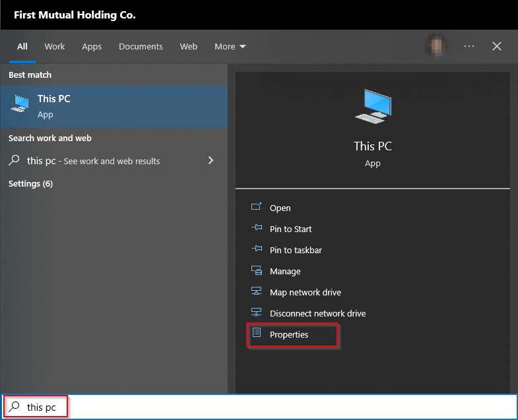Click the Open action icon
This screenshot has height=420, width=518.
[x=256, y=206]
